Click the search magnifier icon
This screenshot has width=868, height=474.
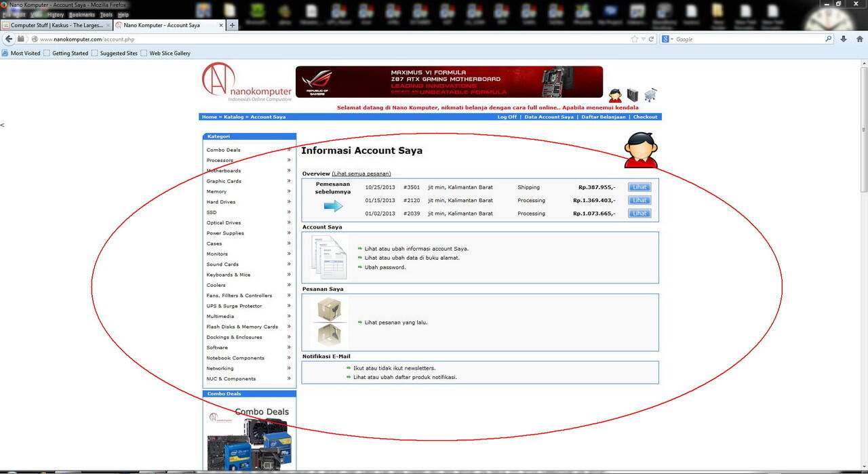(x=828, y=39)
